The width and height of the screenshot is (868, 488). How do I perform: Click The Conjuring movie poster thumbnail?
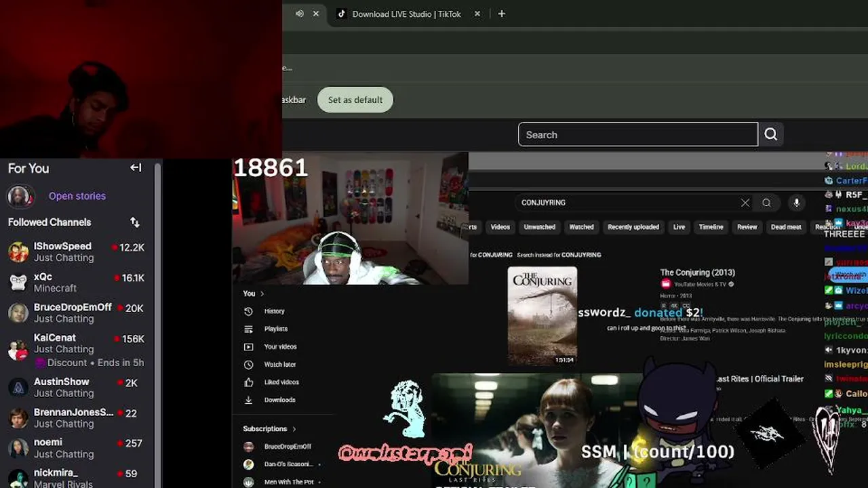point(542,316)
